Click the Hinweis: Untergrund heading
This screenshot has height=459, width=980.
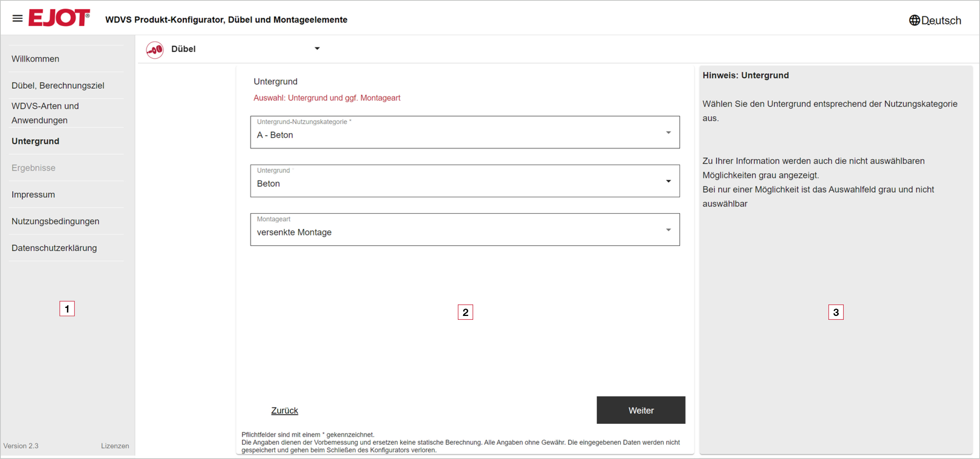point(745,75)
